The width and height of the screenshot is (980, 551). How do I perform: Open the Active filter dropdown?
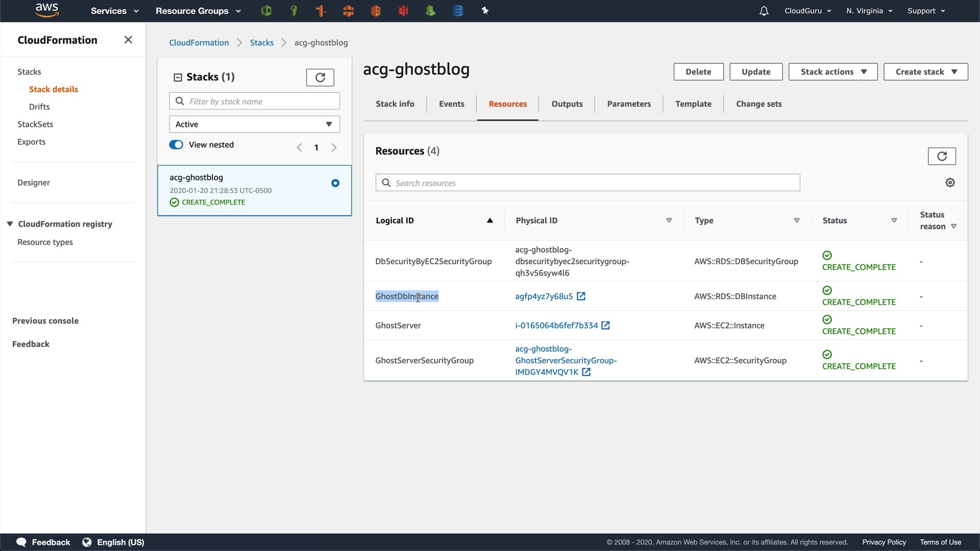[x=254, y=124]
